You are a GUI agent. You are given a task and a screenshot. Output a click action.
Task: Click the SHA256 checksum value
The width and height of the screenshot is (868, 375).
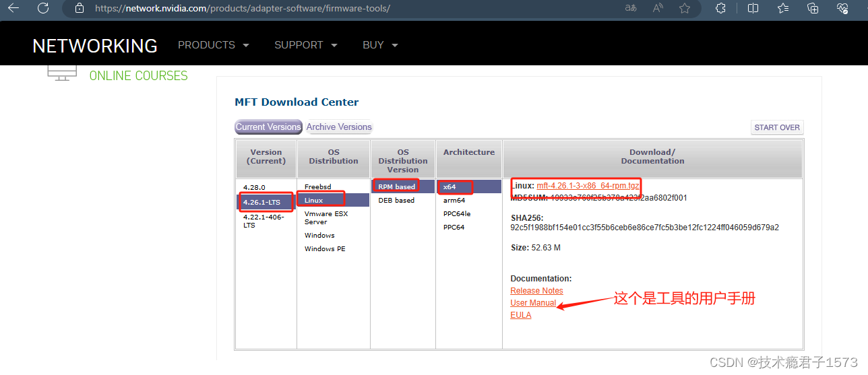(x=644, y=228)
